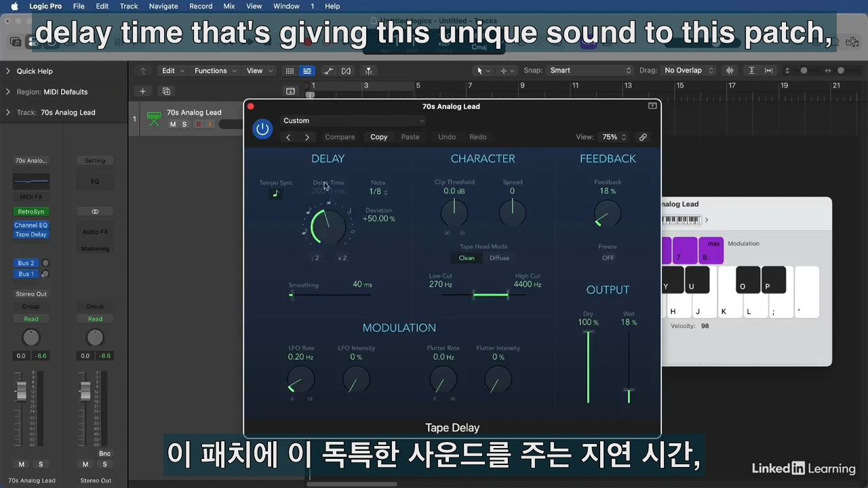Viewport: 868px width, 488px height.
Task: Click the waveform zoom icon
Action: coord(730,70)
